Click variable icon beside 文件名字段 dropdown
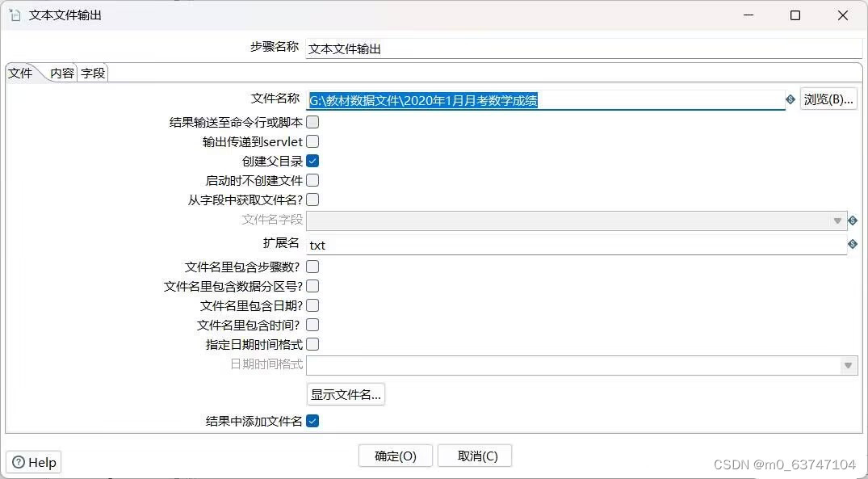Image resolution: width=868 pixels, height=479 pixels. [853, 221]
